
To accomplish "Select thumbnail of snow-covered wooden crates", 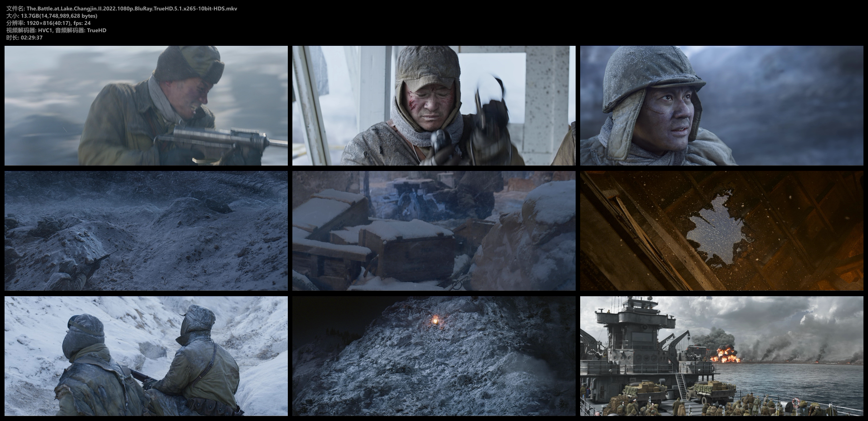I will 434,231.
